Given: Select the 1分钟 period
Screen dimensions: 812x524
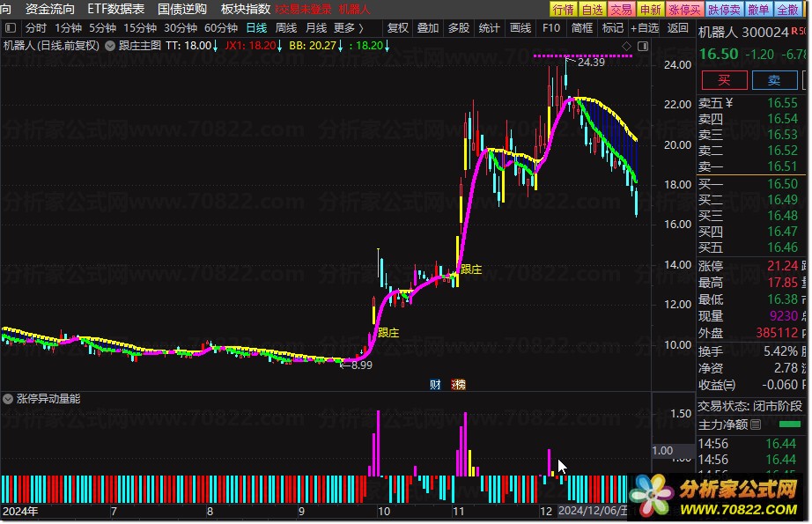Looking at the screenshot, I should pos(69,28).
